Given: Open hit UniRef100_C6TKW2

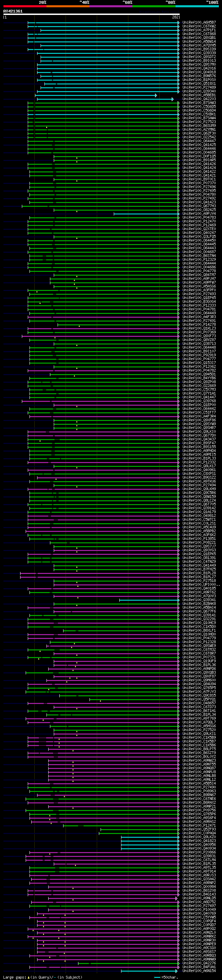Looking at the screenshot, I should pos(199,26).
